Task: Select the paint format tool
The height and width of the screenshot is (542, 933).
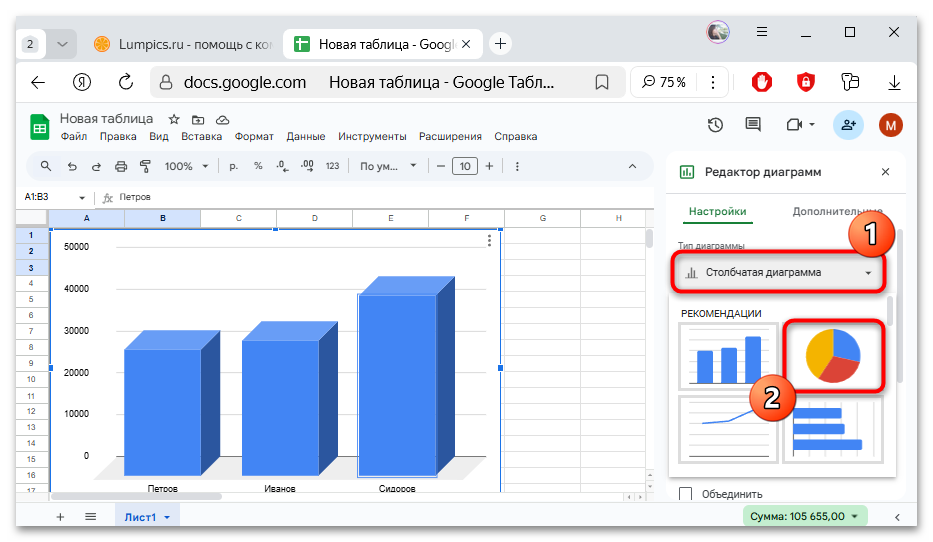Action: (x=145, y=166)
